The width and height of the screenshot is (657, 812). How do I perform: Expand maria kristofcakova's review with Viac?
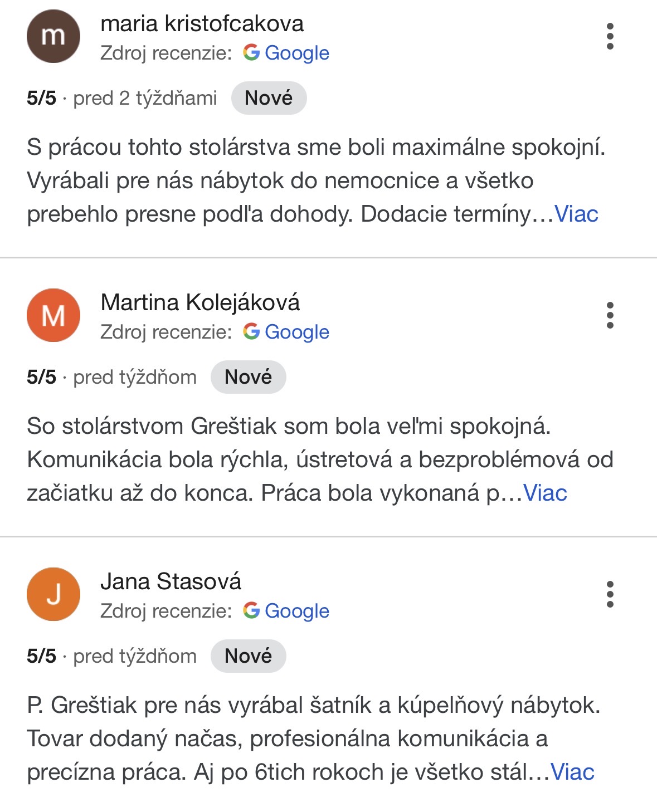(x=577, y=214)
